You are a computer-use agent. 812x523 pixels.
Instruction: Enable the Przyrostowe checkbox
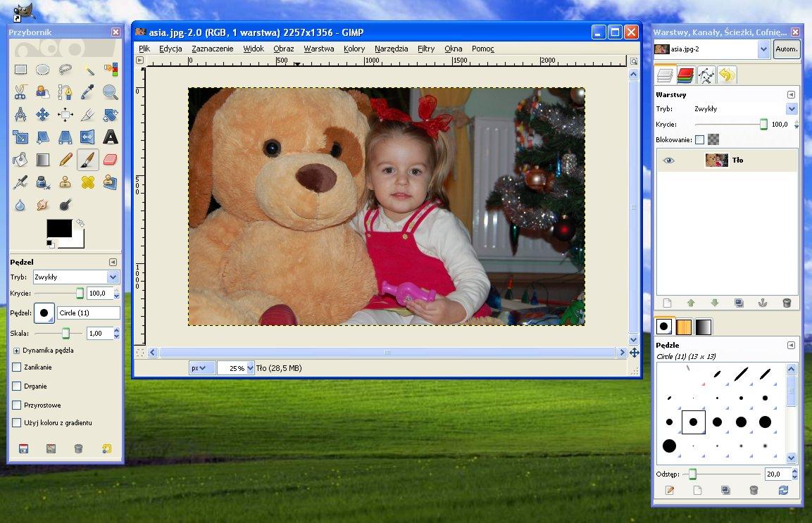(x=17, y=405)
